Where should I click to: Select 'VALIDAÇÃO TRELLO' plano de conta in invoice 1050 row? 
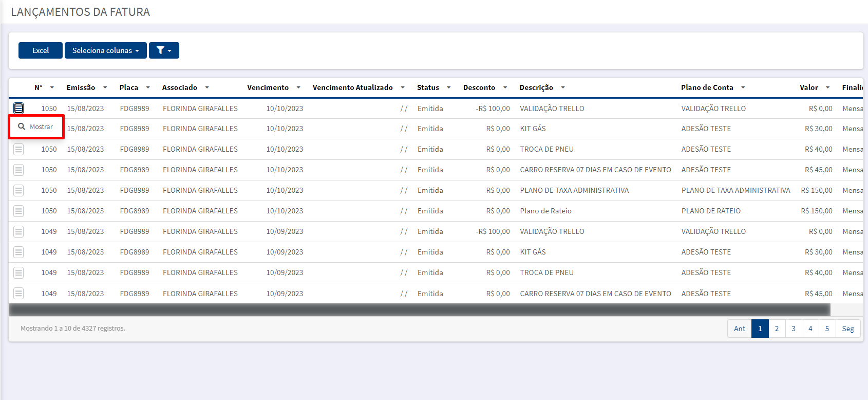click(x=713, y=108)
